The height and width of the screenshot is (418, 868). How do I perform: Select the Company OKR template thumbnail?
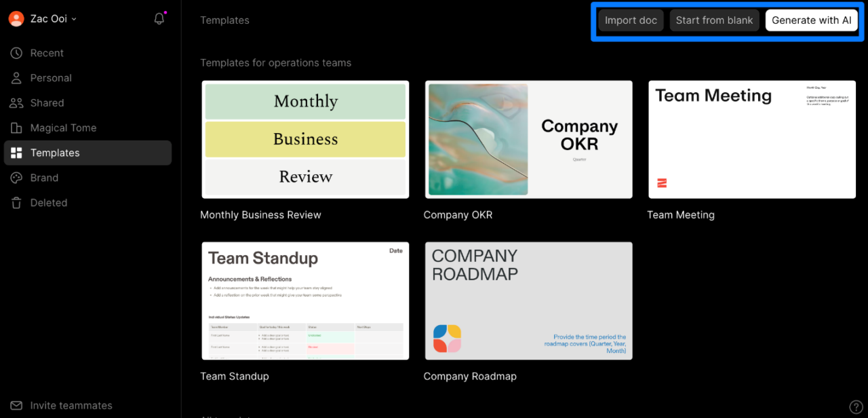click(x=528, y=139)
